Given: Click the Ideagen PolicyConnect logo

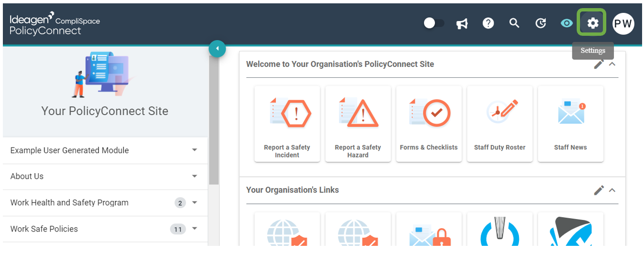Looking at the screenshot, I should [55, 23].
